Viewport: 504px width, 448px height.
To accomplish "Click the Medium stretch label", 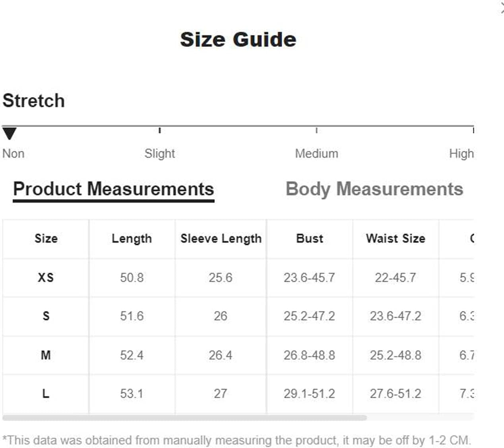I will tap(316, 153).
